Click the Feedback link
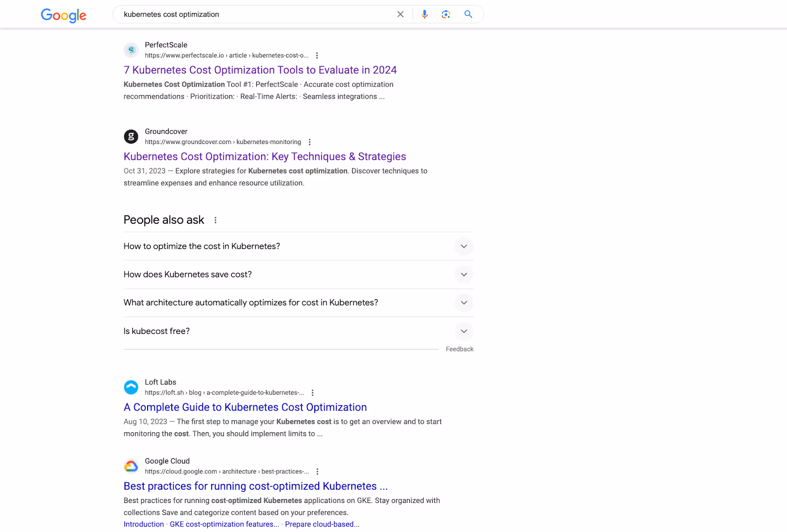 coord(459,349)
